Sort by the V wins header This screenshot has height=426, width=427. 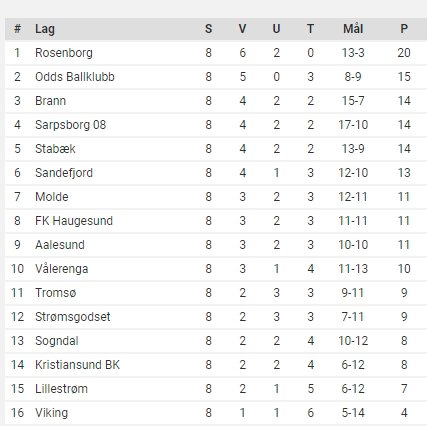point(242,29)
